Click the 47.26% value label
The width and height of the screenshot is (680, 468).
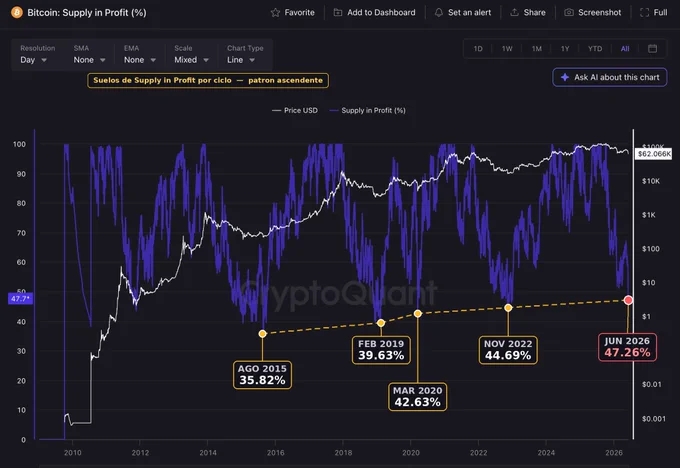click(628, 352)
